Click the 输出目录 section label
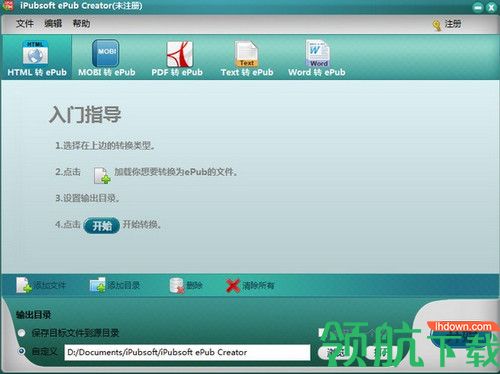Image resolution: width=500 pixels, height=374 pixels. (33, 315)
